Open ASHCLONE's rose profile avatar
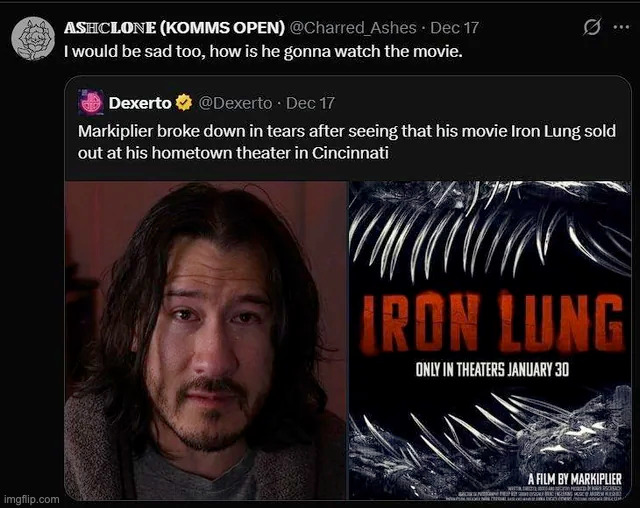This screenshot has width=640, height=508. (x=33, y=38)
